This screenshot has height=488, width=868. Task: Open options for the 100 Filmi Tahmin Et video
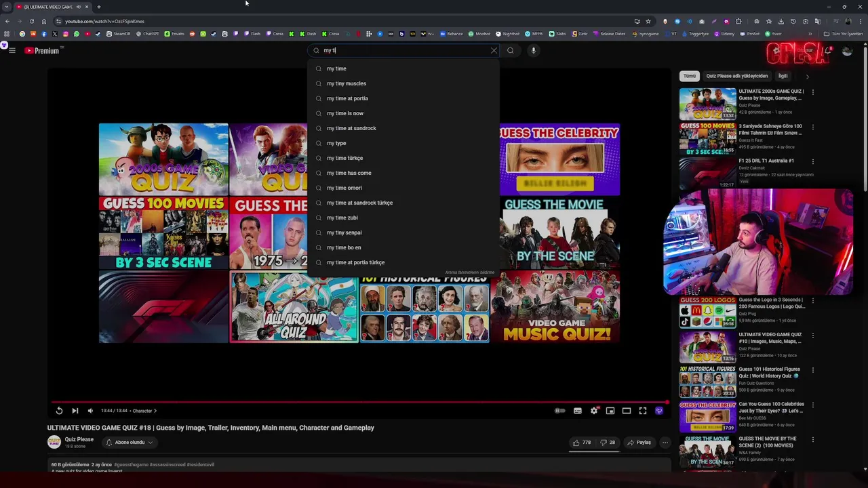point(813,127)
